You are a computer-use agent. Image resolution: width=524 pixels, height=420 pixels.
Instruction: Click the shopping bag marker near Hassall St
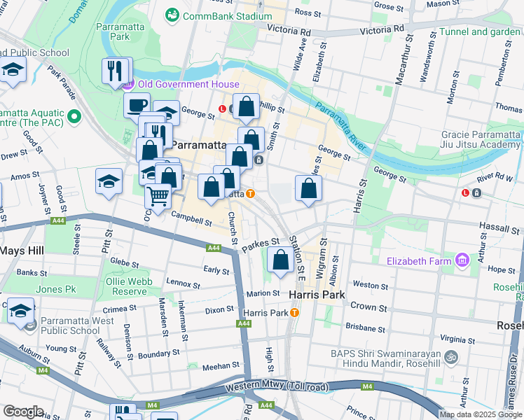308,189
